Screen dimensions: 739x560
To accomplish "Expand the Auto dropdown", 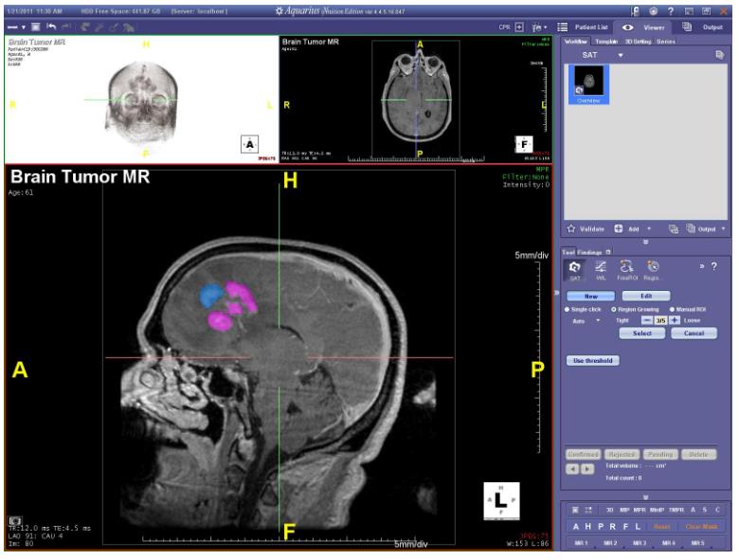I will pos(599,320).
